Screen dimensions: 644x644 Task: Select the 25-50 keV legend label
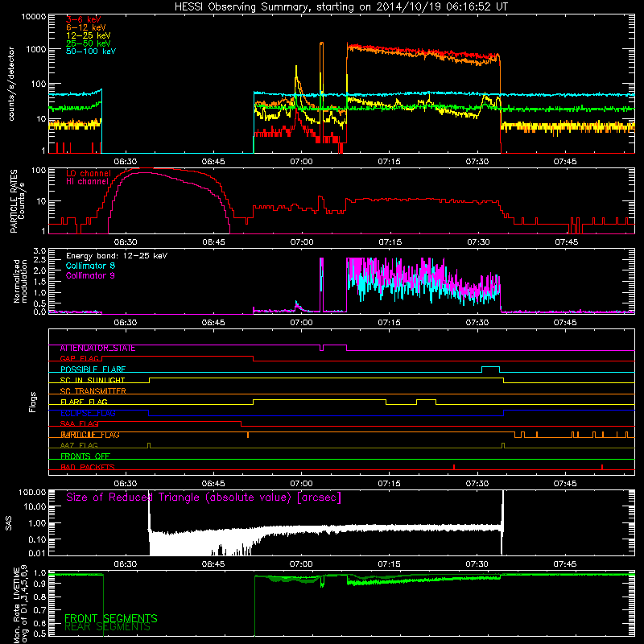click(89, 43)
